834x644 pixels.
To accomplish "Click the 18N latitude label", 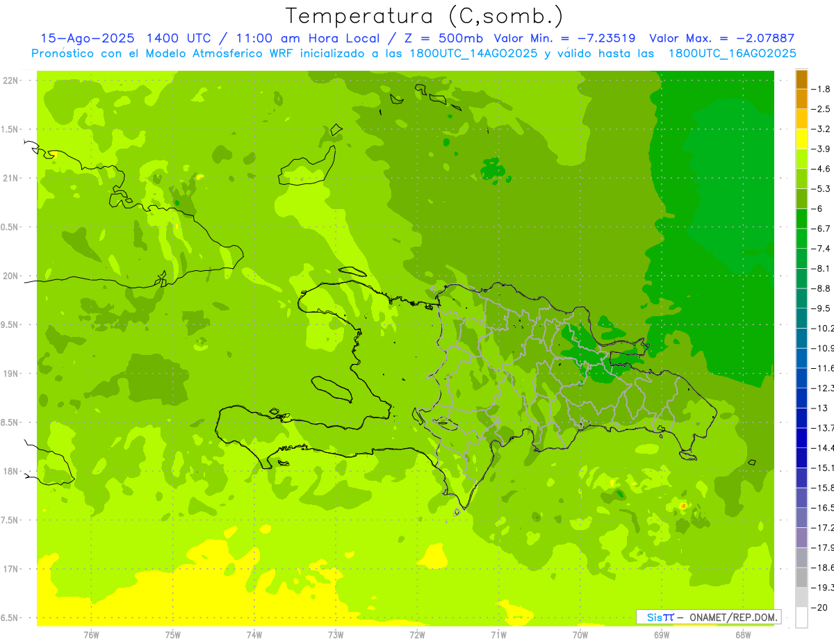I will tap(11, 471).
